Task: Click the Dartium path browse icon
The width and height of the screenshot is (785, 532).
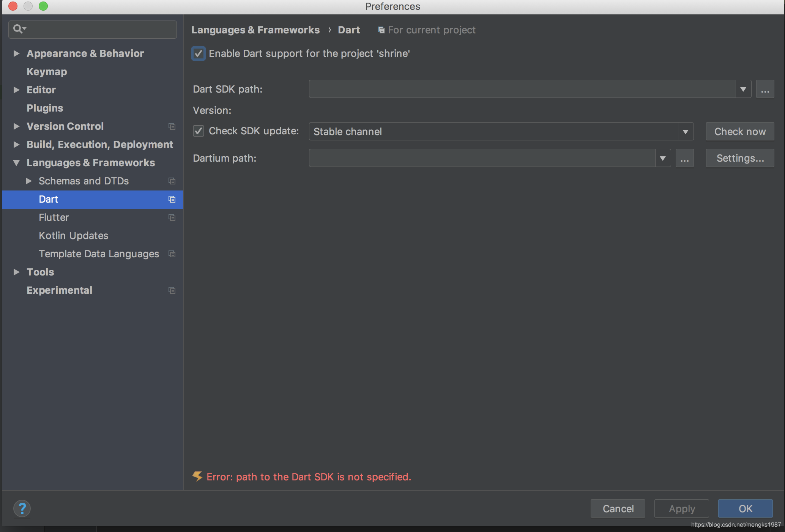Action: (684, 158)
